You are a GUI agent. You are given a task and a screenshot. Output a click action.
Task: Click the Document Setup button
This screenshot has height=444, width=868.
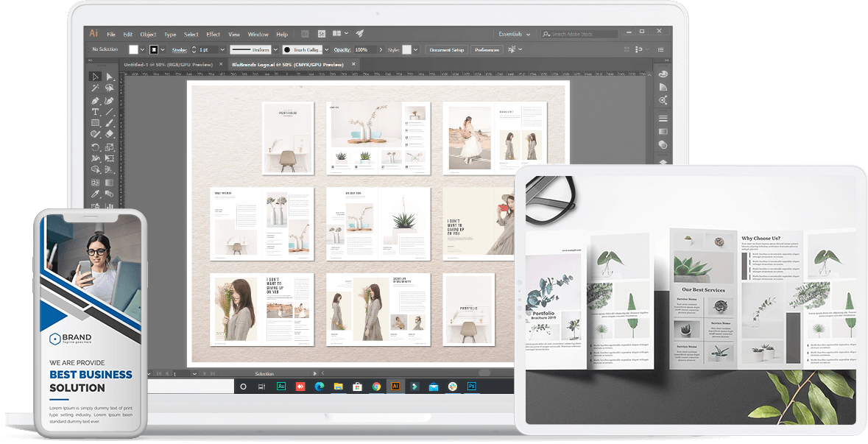click(x=446, y=49)
